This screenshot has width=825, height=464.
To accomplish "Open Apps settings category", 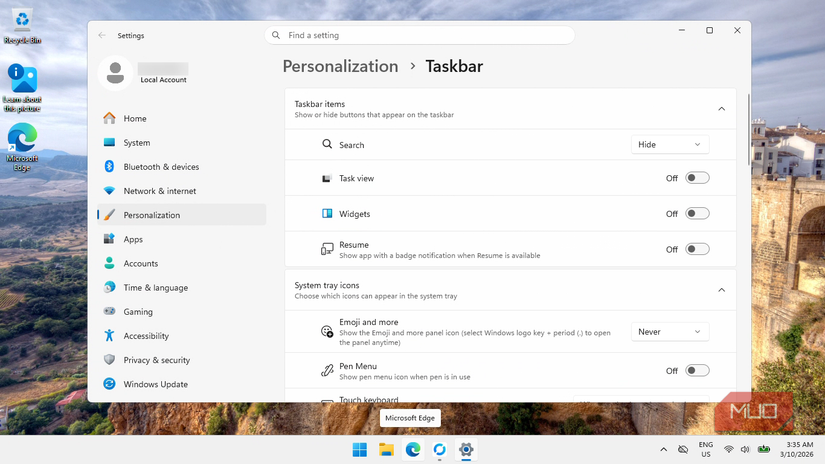I will click(182, 239).
